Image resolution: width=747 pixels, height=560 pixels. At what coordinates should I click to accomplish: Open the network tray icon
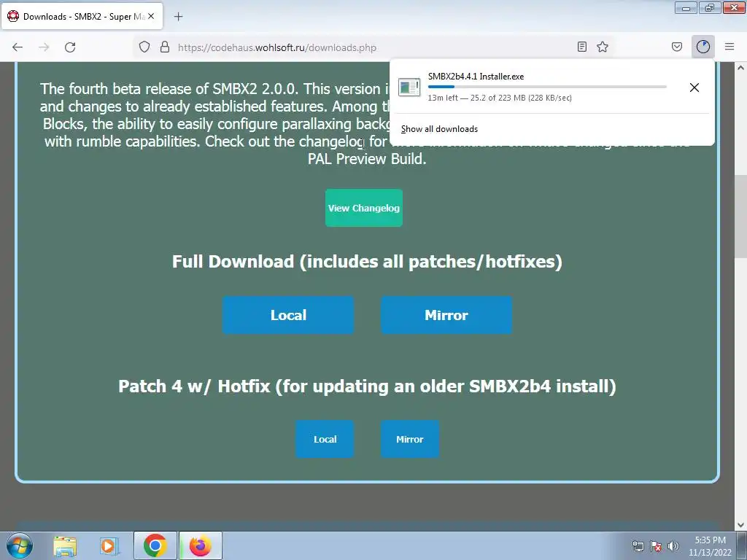point(638,546)
